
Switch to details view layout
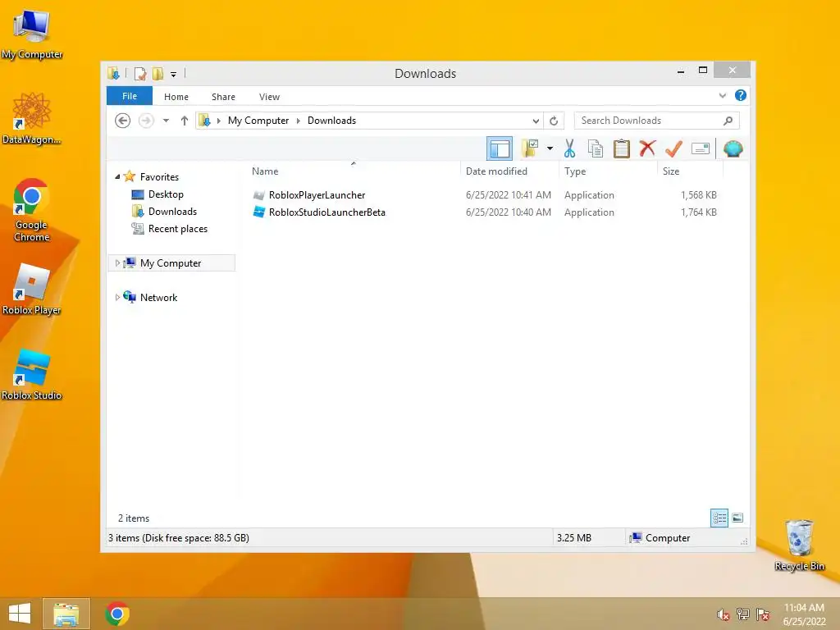point(719,518)
